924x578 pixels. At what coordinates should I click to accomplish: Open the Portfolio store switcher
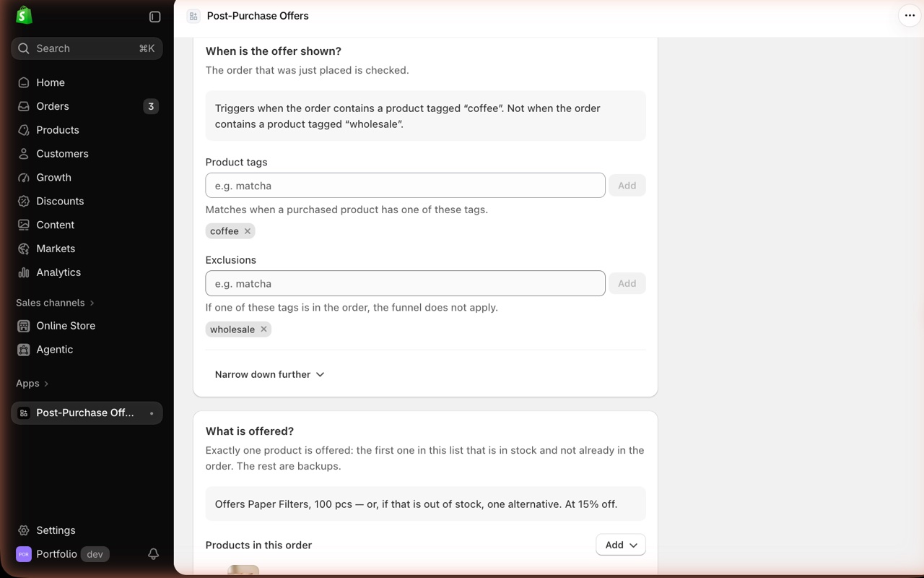[x=62, y=554]
